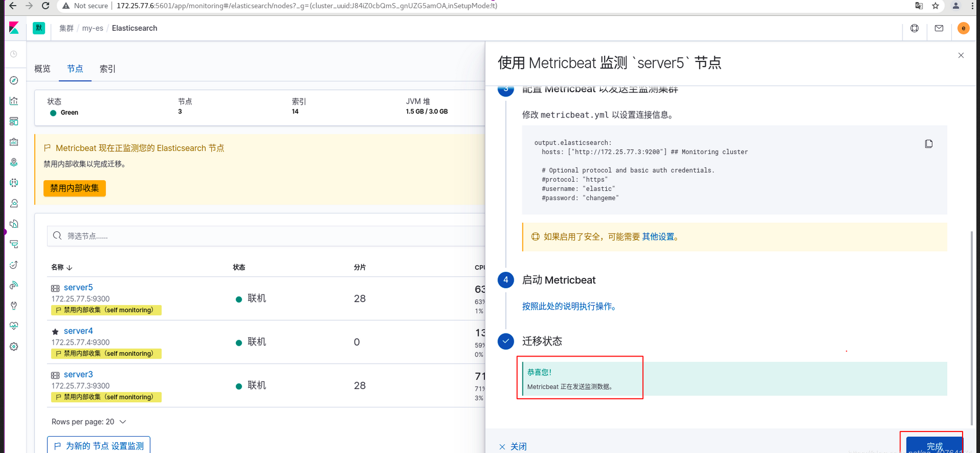980x453 pixels.
Task: Open Maps icon in sidebar
Action: coord(14,163)
